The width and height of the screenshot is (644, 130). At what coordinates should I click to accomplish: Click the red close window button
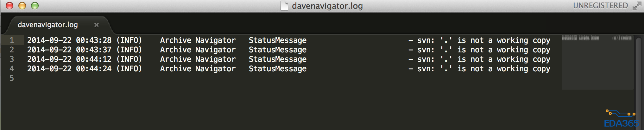pos(9,6)
